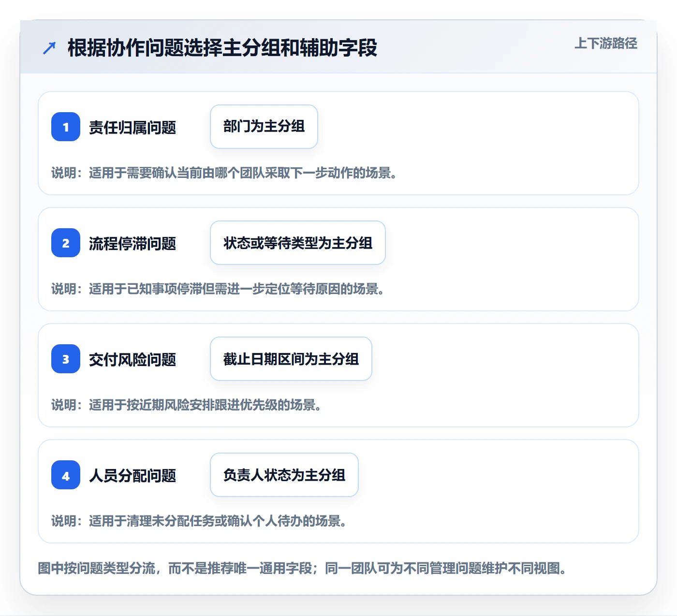This screenshot has height=616, width=677.
Task: Select the 状态或等待类型为主分组 chip
Action: (298, 243)
